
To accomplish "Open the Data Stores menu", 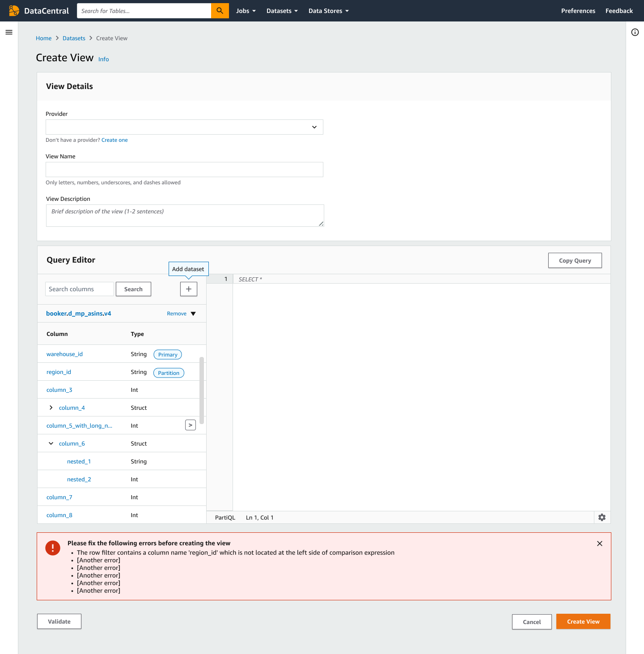I will 329,11.
